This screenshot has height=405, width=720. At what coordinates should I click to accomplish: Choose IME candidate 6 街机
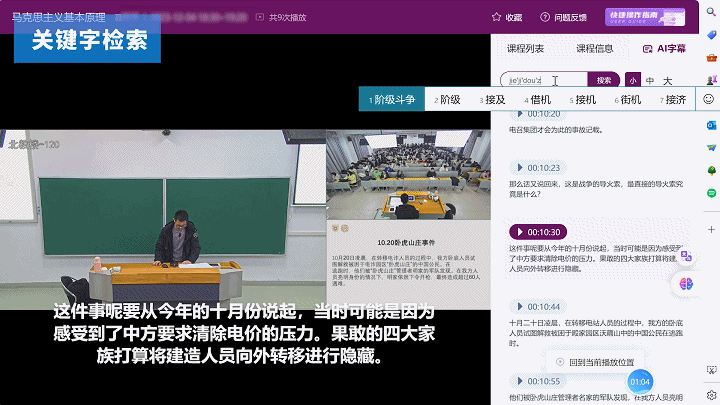pos(628,100)
